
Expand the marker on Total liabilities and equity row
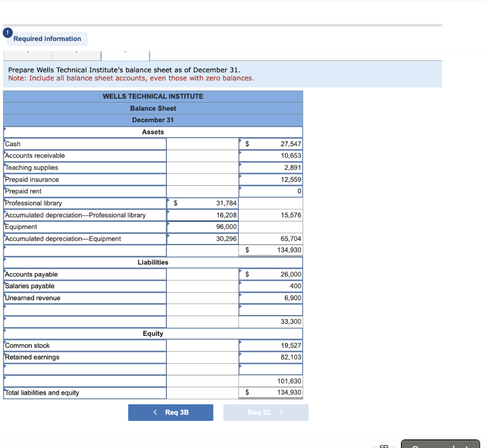[4, 390]
